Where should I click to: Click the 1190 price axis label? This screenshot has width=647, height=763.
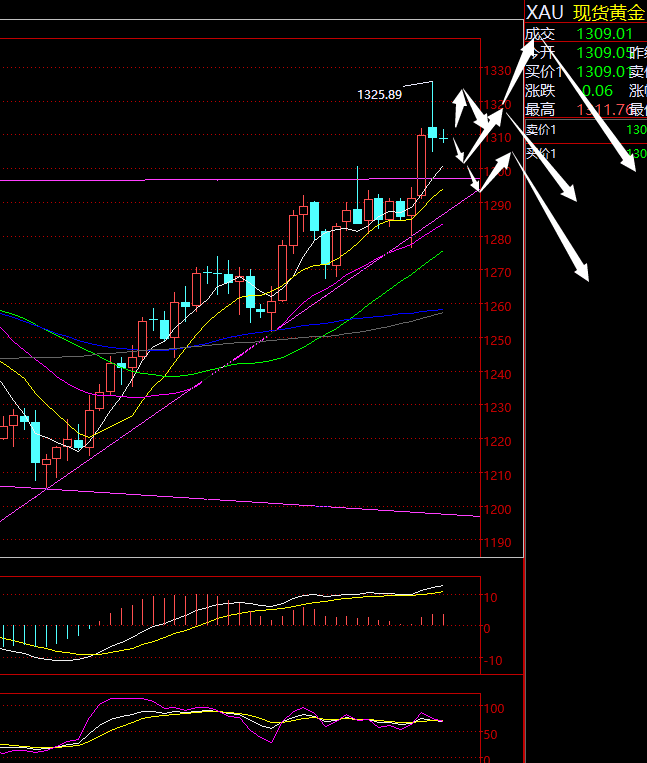click(497, 543)
